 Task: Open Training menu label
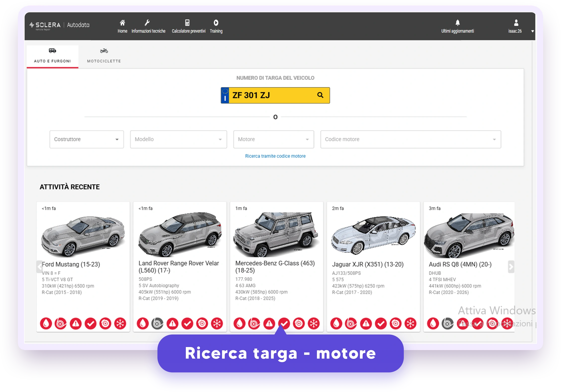216,31
